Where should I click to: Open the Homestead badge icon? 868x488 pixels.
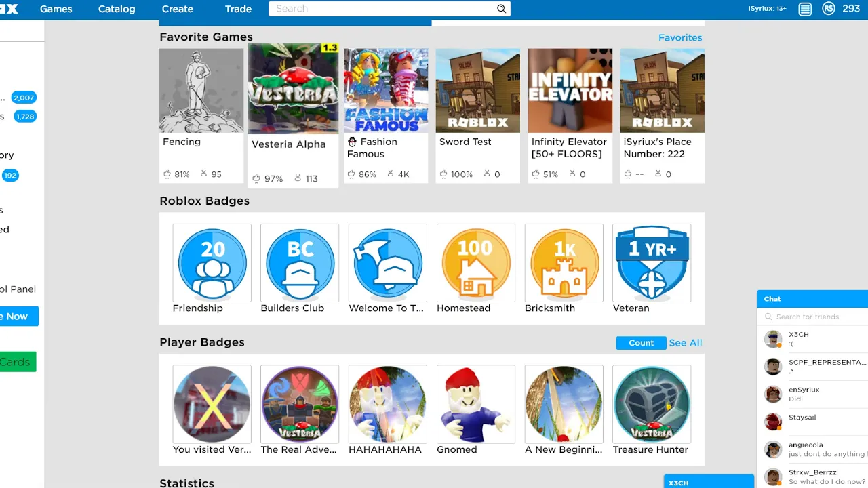[x=476, y=263]
